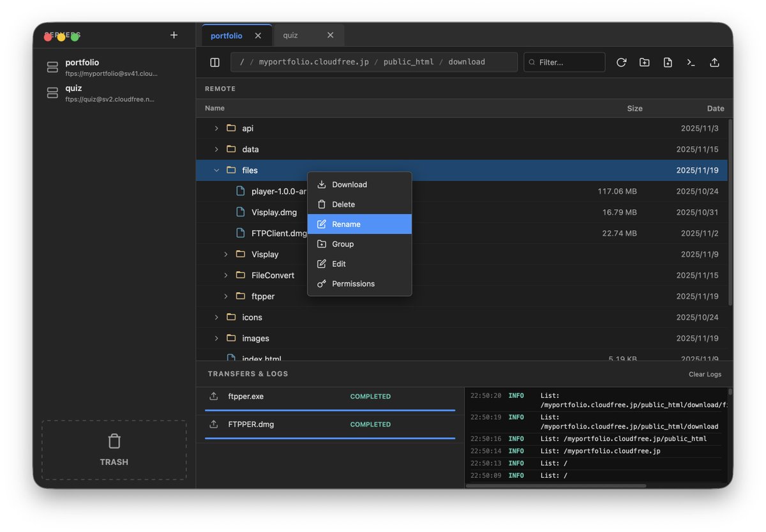Choose Permissions from context menu
Image resolution: width=766 pixels, height=532 pixels.
tap(359, 283)
